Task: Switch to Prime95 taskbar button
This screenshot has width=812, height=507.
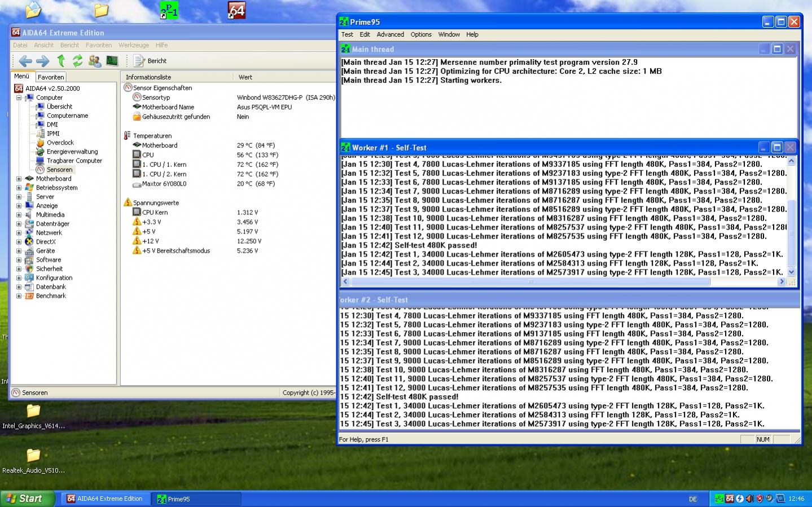Action: 196,499
